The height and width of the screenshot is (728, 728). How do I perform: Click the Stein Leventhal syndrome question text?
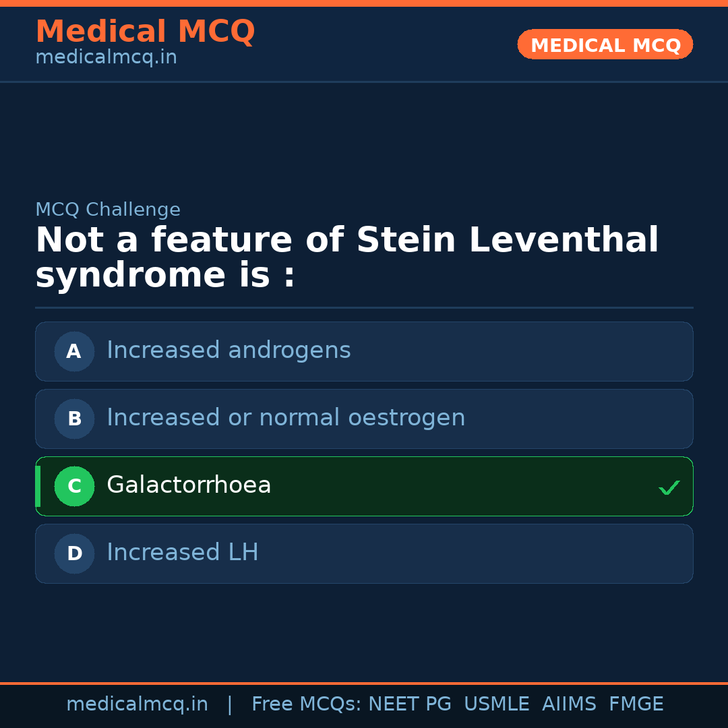pyautogui.click(x=346, y=257)
